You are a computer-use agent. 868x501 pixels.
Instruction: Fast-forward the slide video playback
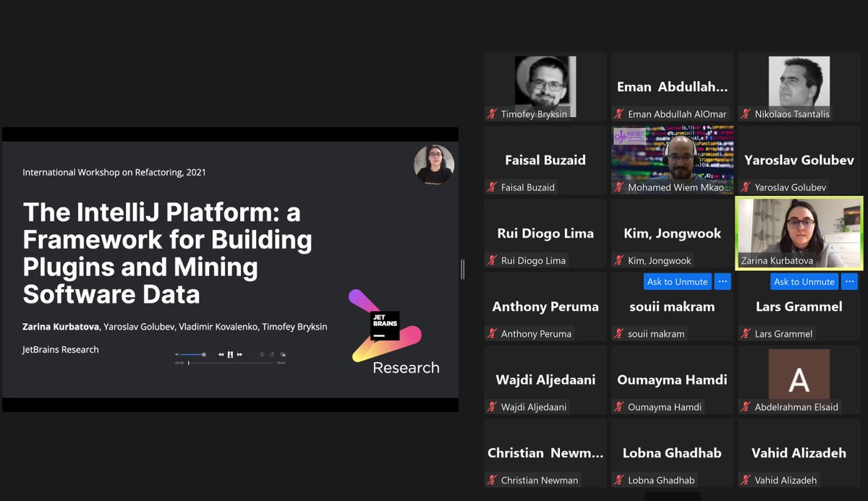tap(239, 354)
